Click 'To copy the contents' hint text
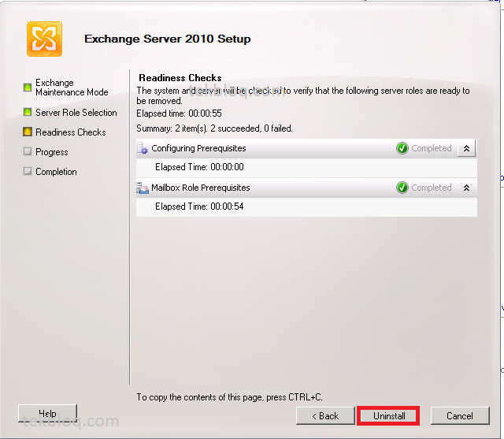 click(x=229, y=397)
